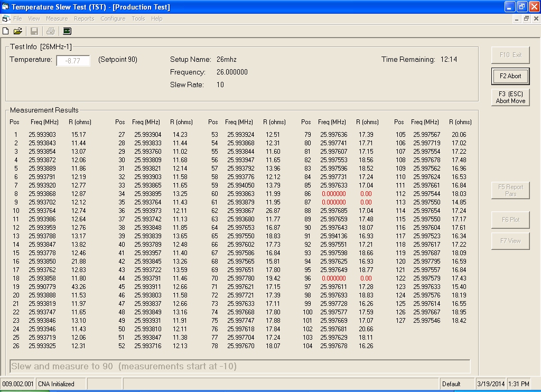Click the green monitor display toolbar icon

point(67,31)
